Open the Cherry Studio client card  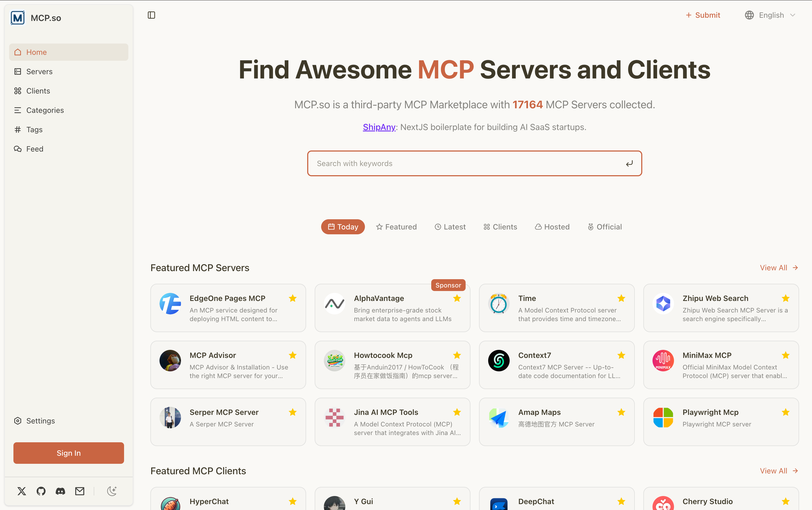(x=721, y=498)
